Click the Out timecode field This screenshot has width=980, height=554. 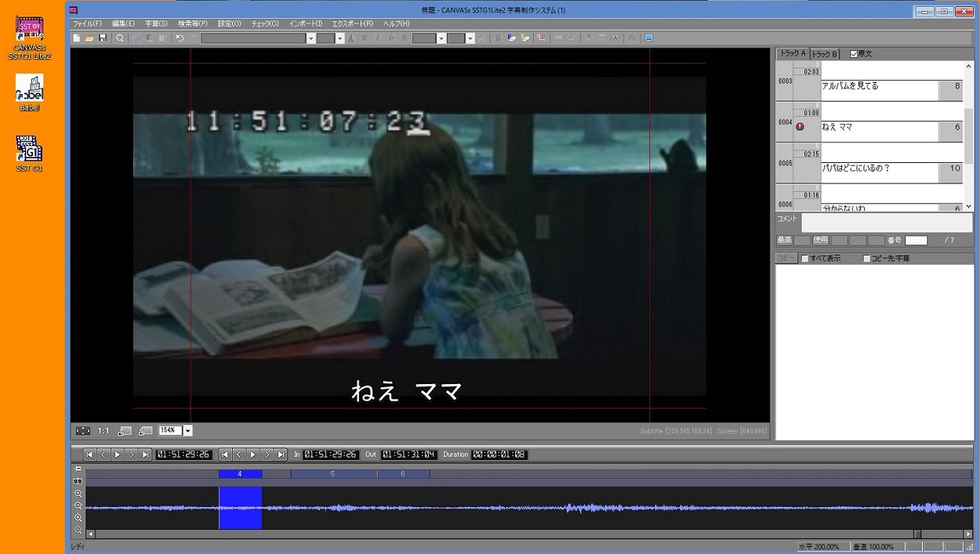[408, 454]
